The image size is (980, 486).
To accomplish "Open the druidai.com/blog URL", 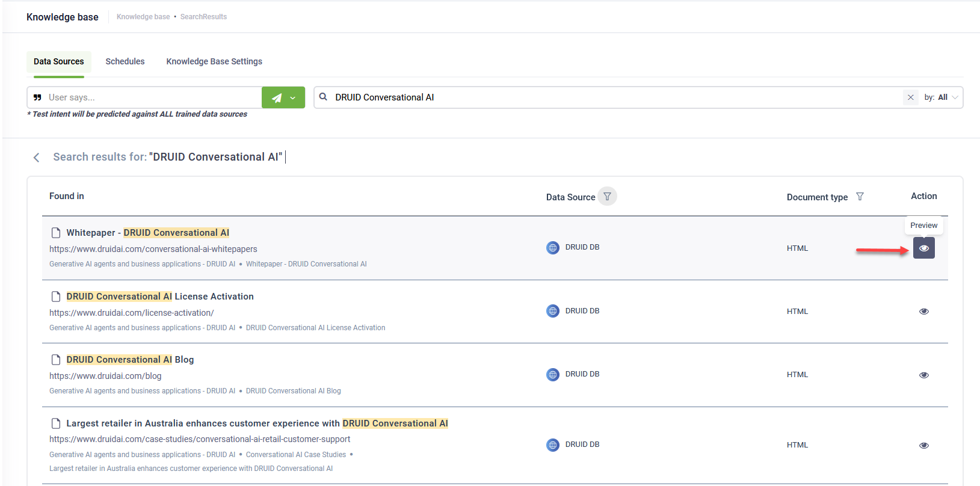I will pos(105,376).
